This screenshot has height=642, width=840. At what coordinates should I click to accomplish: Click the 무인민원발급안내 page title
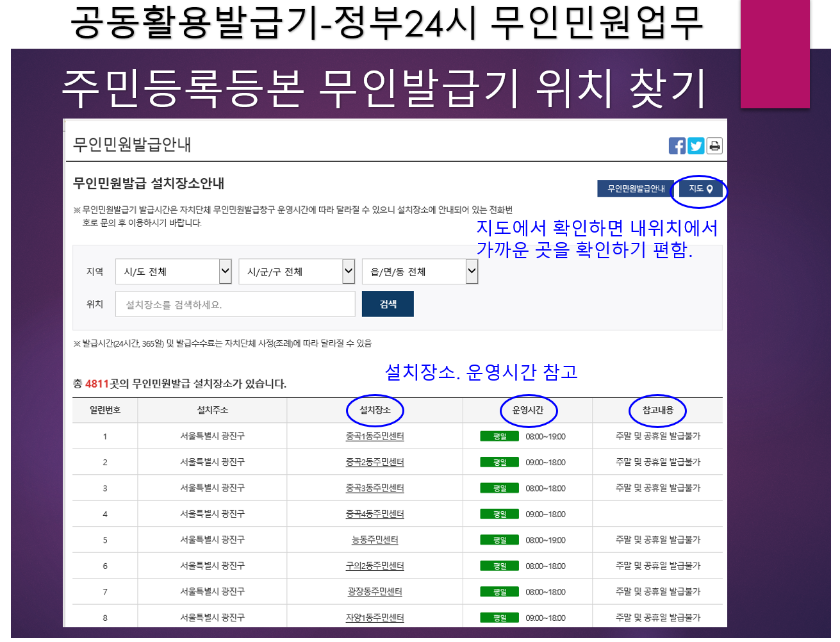132,145
